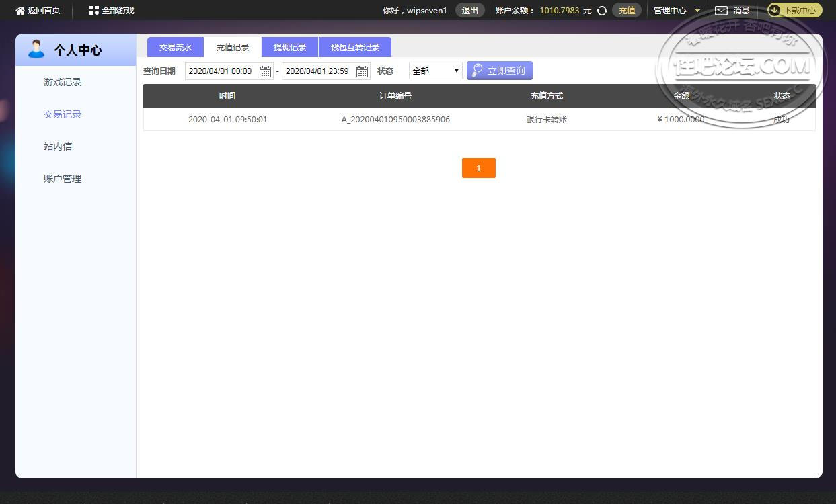Click the home icon beside 返回首页
Viewport: 836px width, 504px height.
20,11
